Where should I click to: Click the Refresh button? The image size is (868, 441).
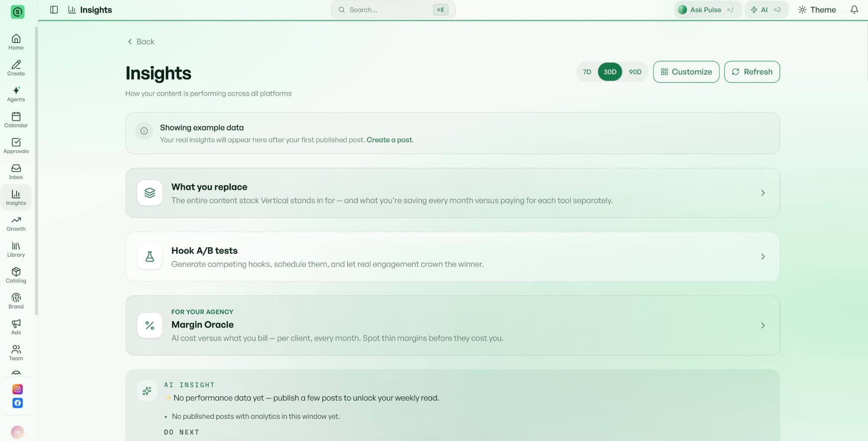752,72
